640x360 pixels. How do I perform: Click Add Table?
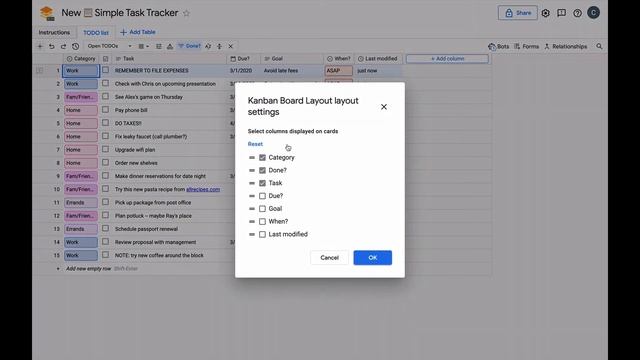coord(138,32)
